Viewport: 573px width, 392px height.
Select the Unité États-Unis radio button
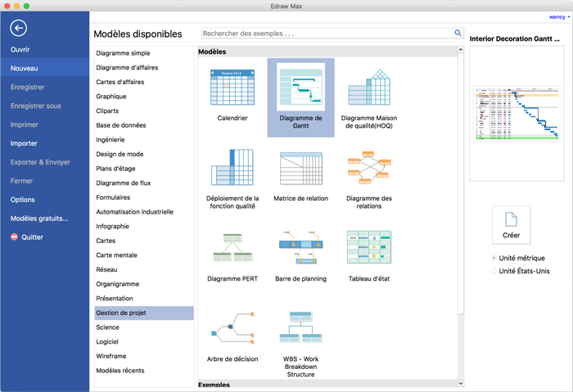(494, 271)
